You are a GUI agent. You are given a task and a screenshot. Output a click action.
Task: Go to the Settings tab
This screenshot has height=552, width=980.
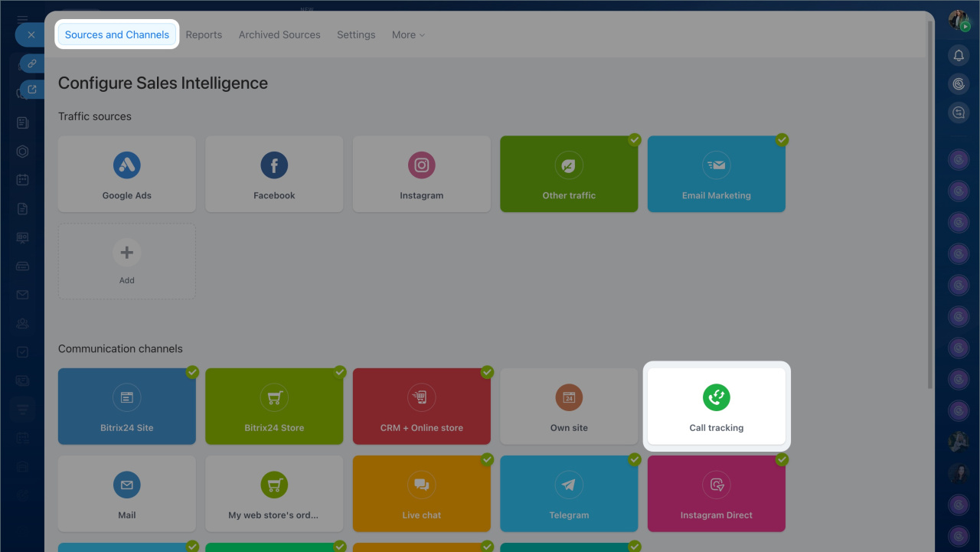356,35
